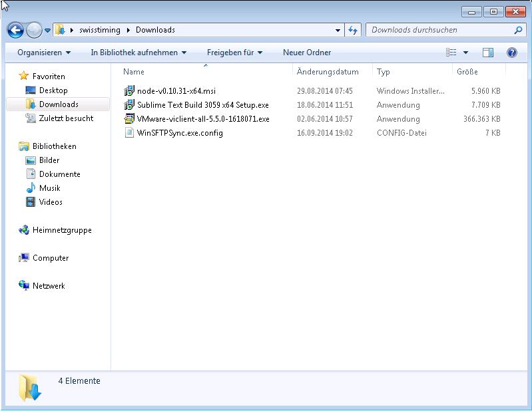Click the WinSFTPSync.exe.config file icon
The width and height of the screenshot is (532, 411).
click(129, 132)
